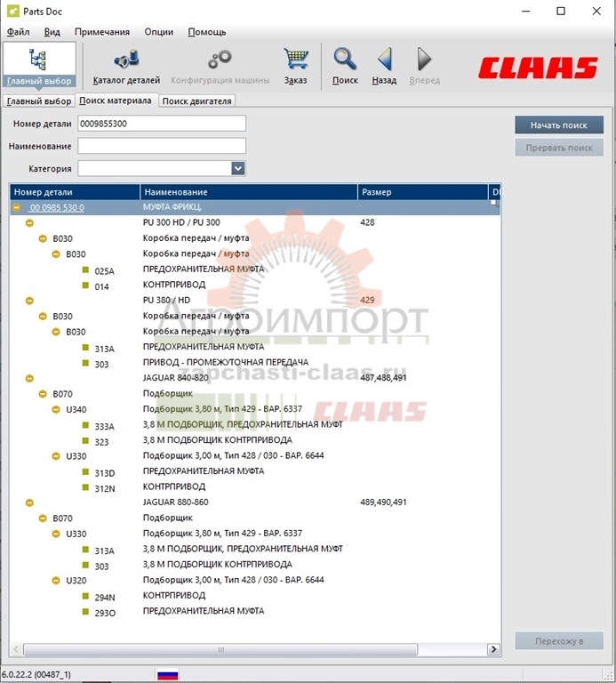The height and width of the screenshot is (683, 616).
Task: Click the Наименование input field
Action: [162, 146]
